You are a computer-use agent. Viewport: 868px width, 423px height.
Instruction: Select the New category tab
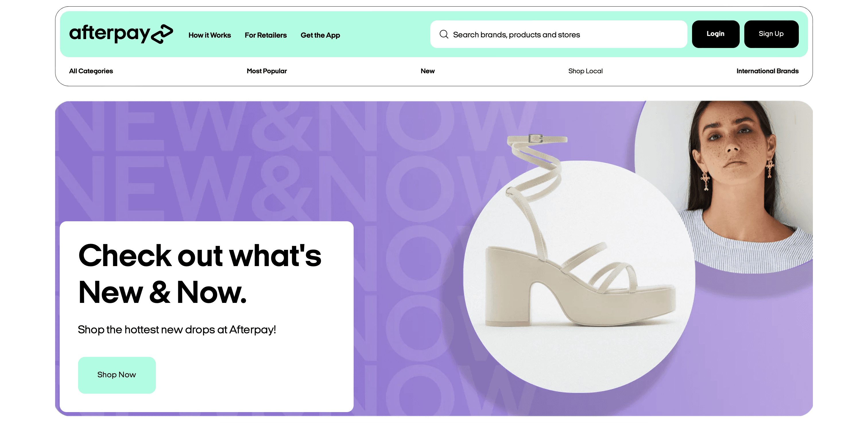pos(427,71)
